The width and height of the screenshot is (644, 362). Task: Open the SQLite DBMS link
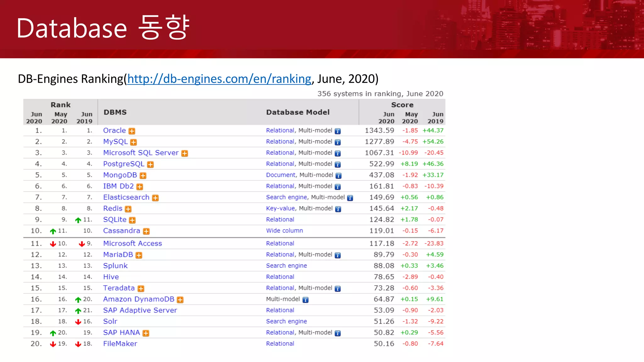pyautogui.click(x=115, y=219)
